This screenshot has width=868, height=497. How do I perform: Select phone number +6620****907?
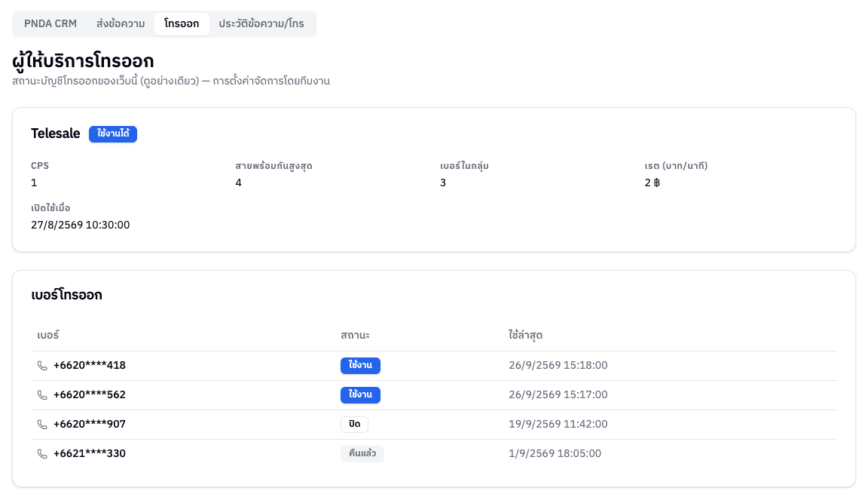[90, 425]
